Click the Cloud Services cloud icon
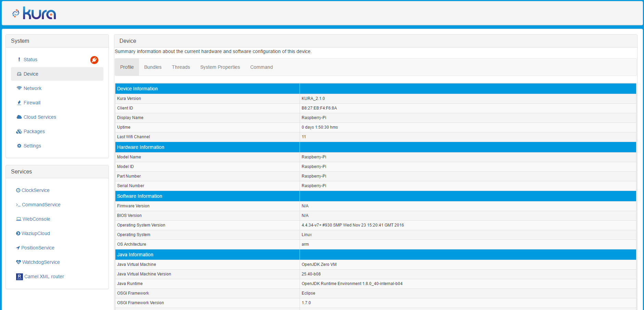644x310 pixels. click(x=19, y=117)
